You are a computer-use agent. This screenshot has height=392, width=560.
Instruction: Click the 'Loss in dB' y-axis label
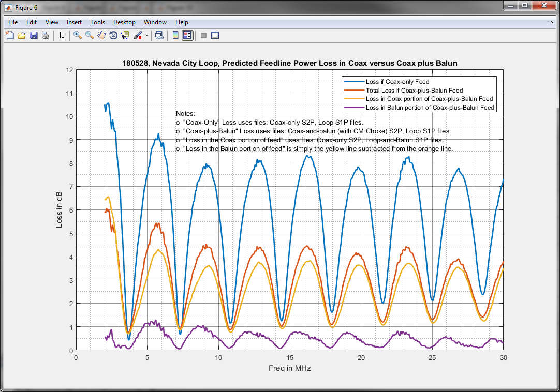point(59,210)
